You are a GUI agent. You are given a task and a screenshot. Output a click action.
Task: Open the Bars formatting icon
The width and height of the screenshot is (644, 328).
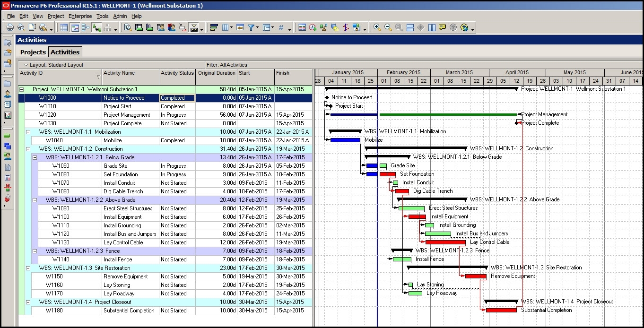click(x=214, y=27)
